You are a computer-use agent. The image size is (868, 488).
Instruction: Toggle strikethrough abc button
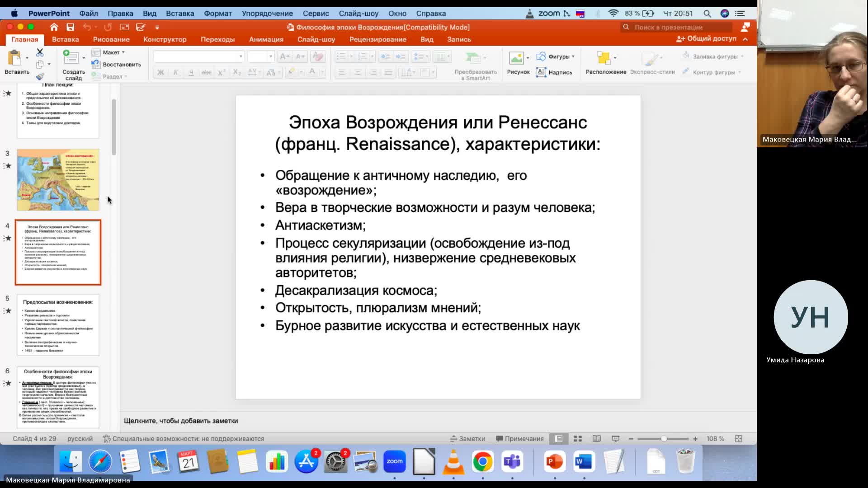click(207, 72)
